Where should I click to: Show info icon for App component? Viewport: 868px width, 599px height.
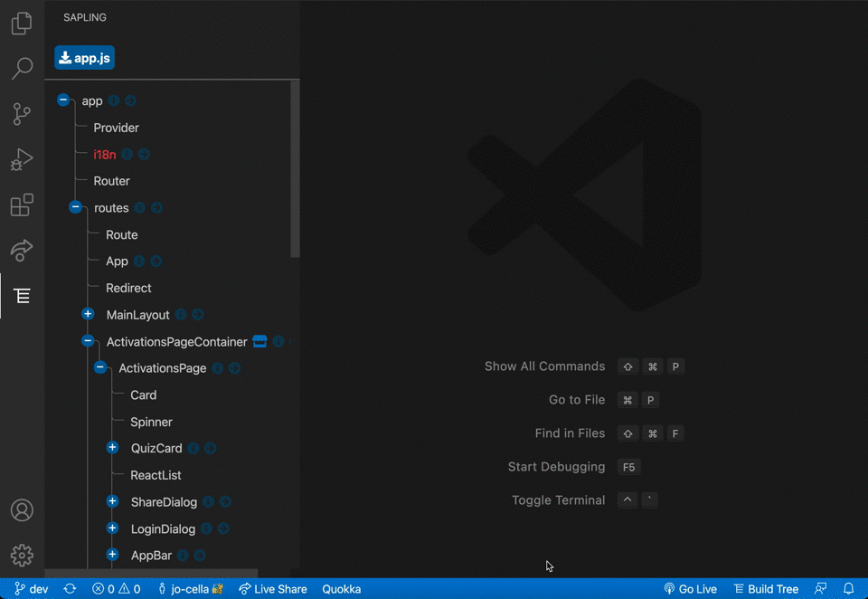pyautogui.click(x=139, y=261)
